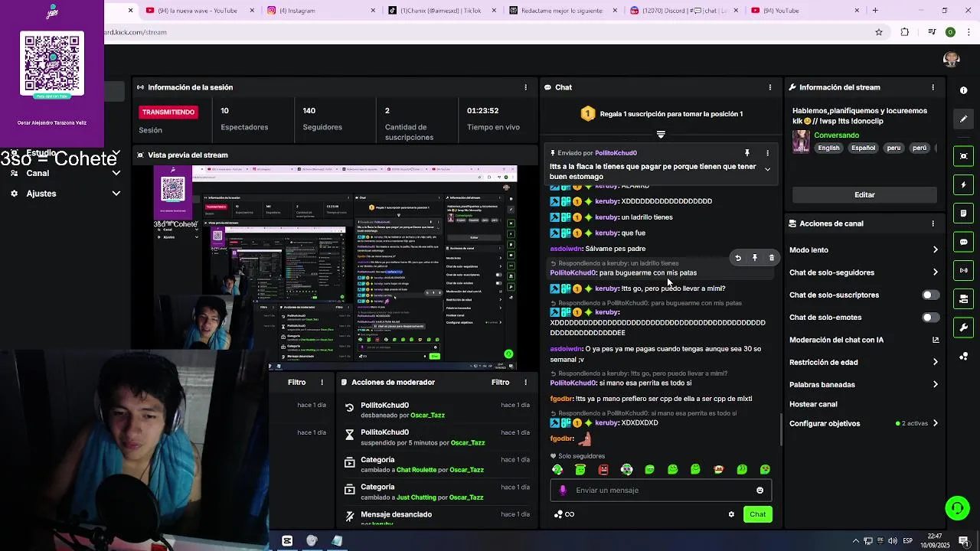
Task: Switch to the last (94) YouTube tab
Action: pyautogui.click(x=805, y=11)
